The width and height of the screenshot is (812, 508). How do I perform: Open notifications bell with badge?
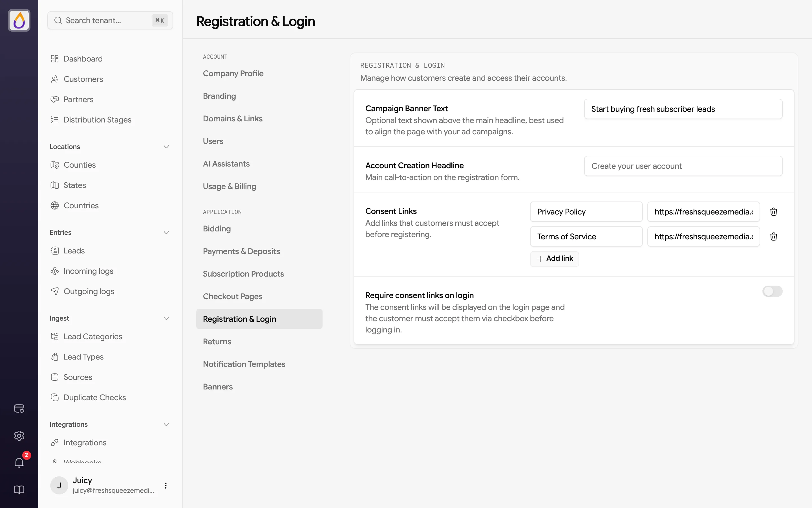tap(19, 463)
